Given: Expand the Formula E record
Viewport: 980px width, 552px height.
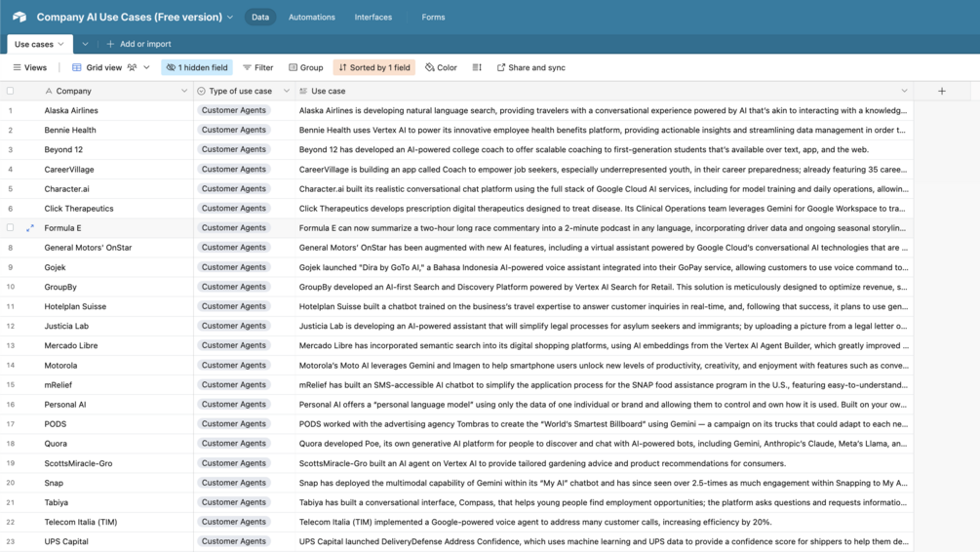Looking at the screenshot, I should [x=30, y=228].
